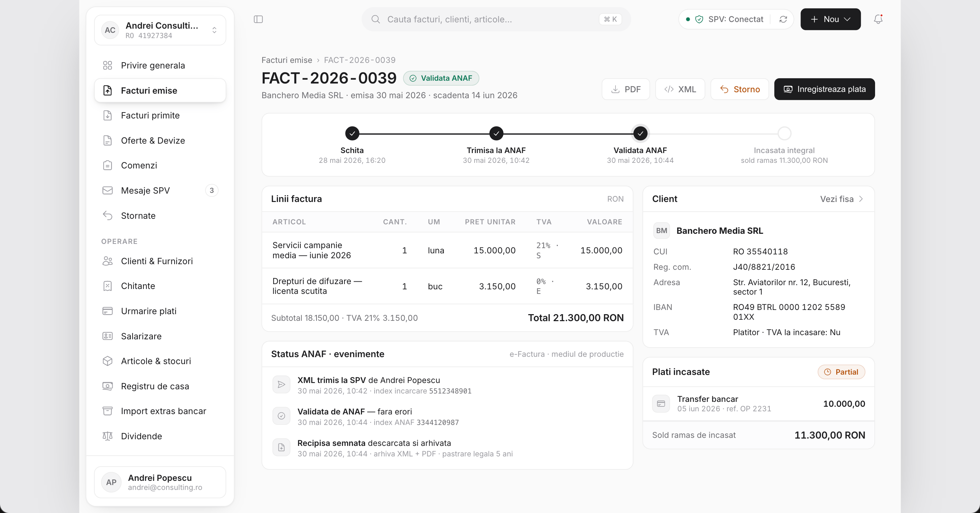The image size is (980, 513).
Task: Click Inregistreaza plata button
Action: [x=824, y=89]
